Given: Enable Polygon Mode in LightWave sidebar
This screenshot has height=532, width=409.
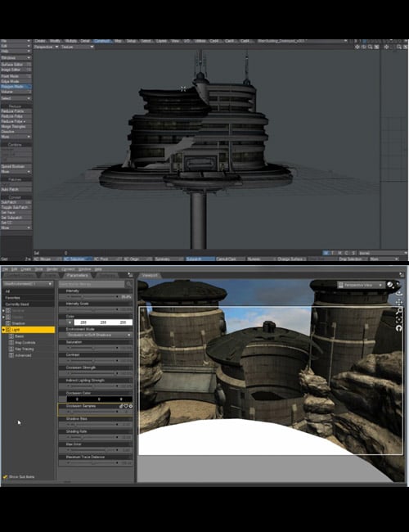Looking at the screenshot, I should (x=16, y=87).
